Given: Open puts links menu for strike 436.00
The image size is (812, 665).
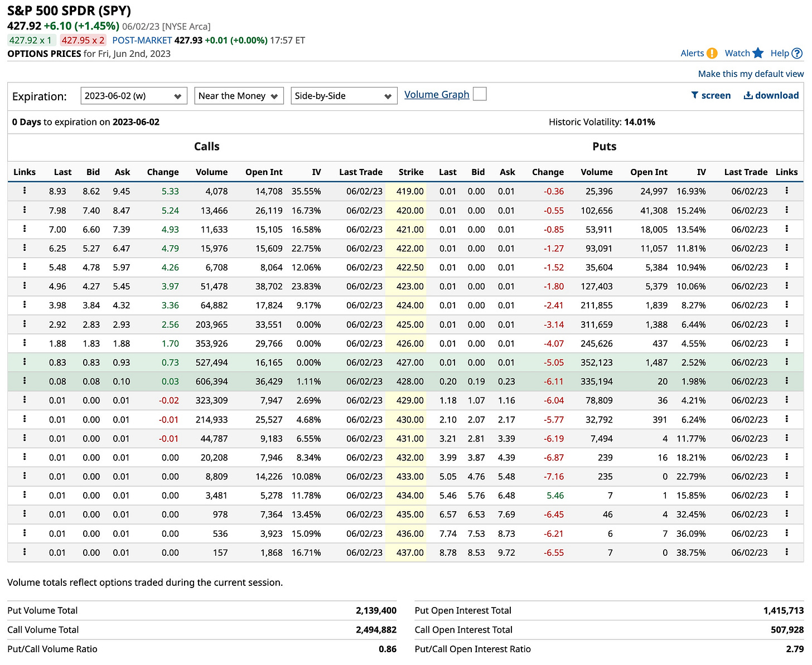Looking at the screenshot, I should pyautogui.click(x=787, y=533).
